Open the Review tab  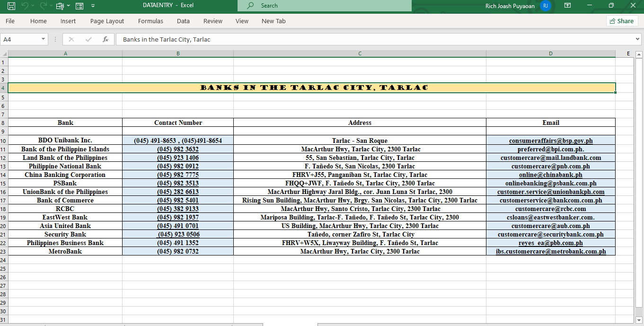click(213, 21)
